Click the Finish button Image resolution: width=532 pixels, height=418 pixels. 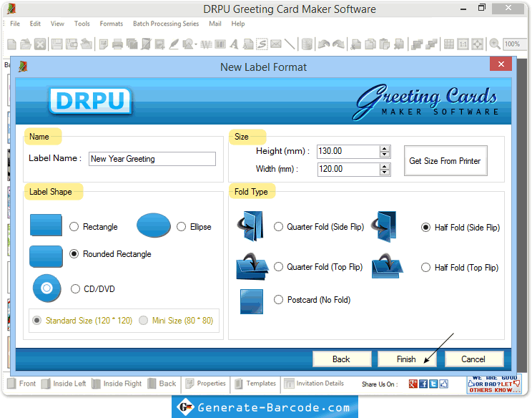pyautogui.click(x=406, y=359)
